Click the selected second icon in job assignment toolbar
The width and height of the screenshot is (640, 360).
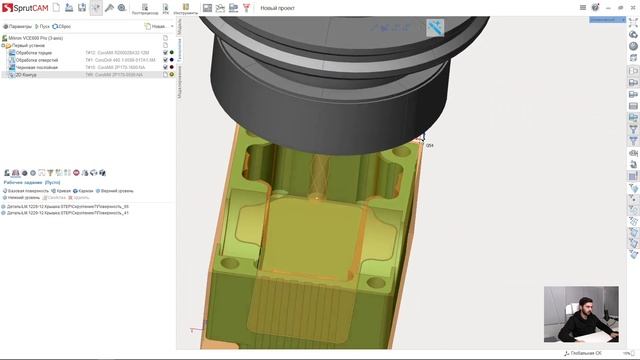16,173
